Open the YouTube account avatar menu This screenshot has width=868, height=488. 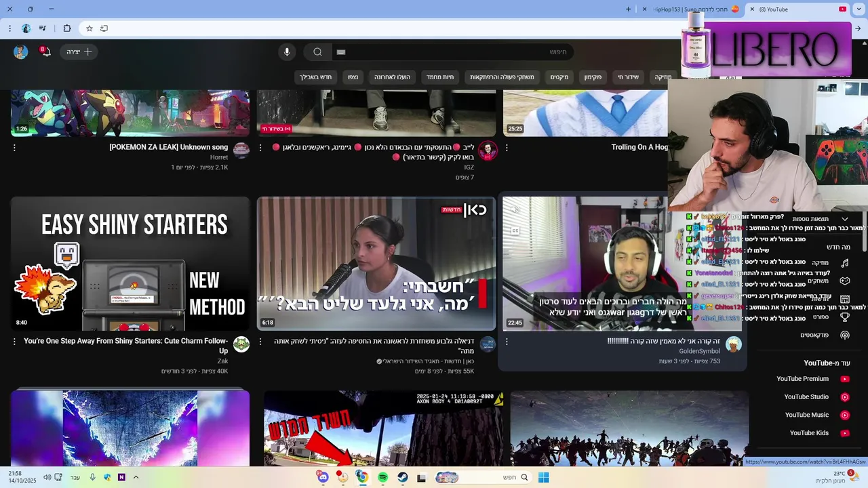click(x=21, y=52)
